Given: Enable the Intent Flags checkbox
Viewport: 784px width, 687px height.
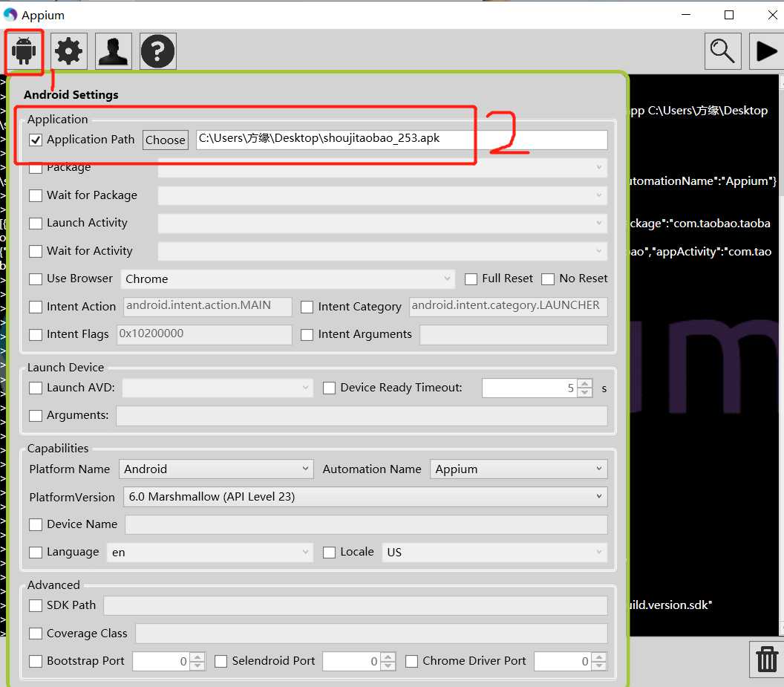Looking at the screenshot, I should click(x=36, y=335).
